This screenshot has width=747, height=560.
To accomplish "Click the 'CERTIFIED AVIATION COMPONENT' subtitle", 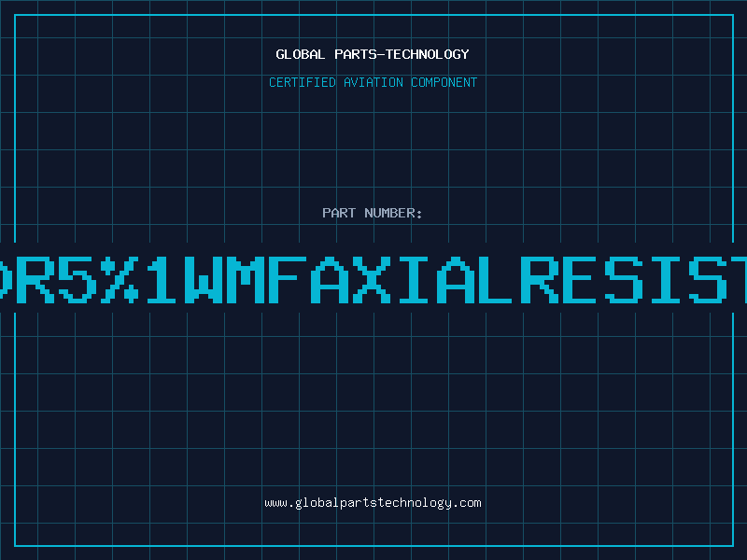I will point(373,82).
